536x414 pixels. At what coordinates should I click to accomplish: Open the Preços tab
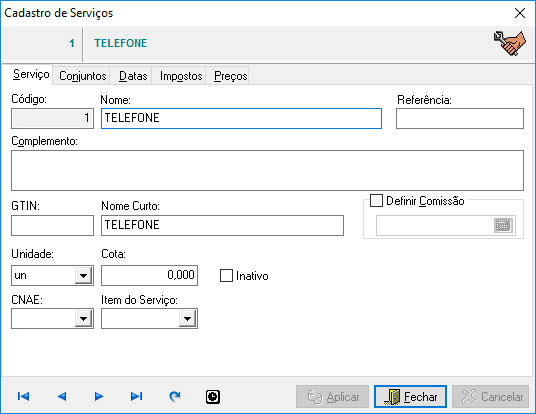tap(230, 76)
